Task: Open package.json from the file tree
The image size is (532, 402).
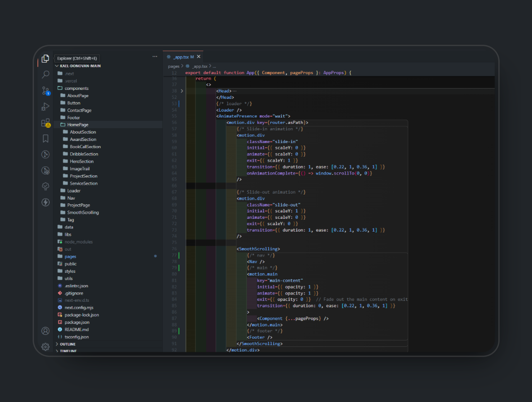Action: [77, 322]
